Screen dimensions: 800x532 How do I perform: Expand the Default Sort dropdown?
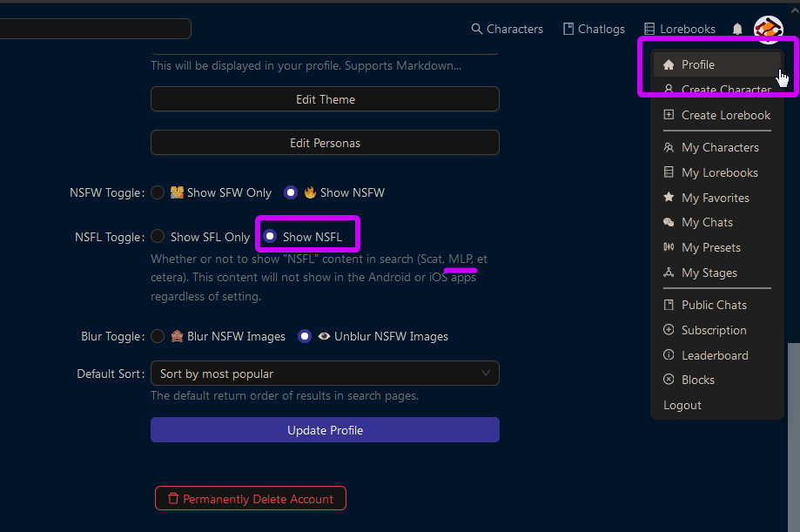325,374
